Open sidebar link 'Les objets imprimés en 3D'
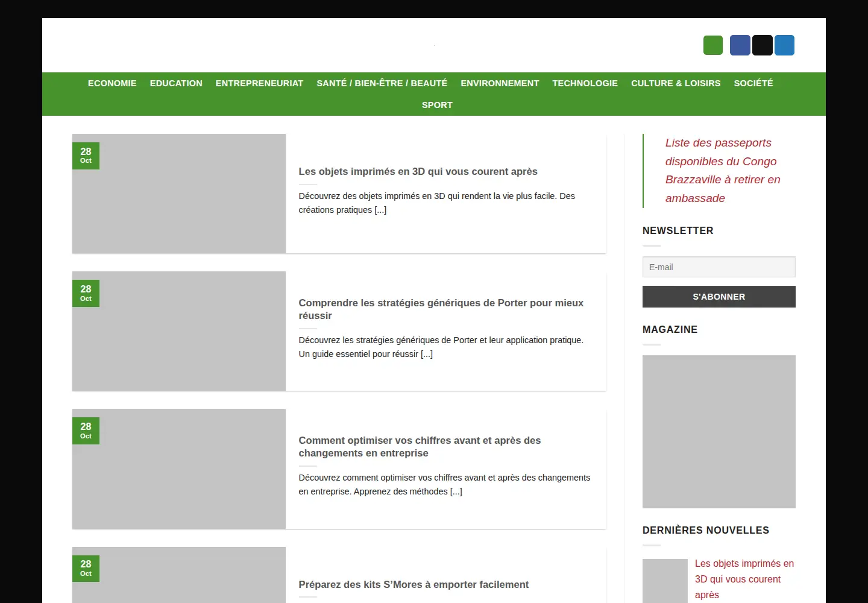868x603 pixels. [744, 579]
